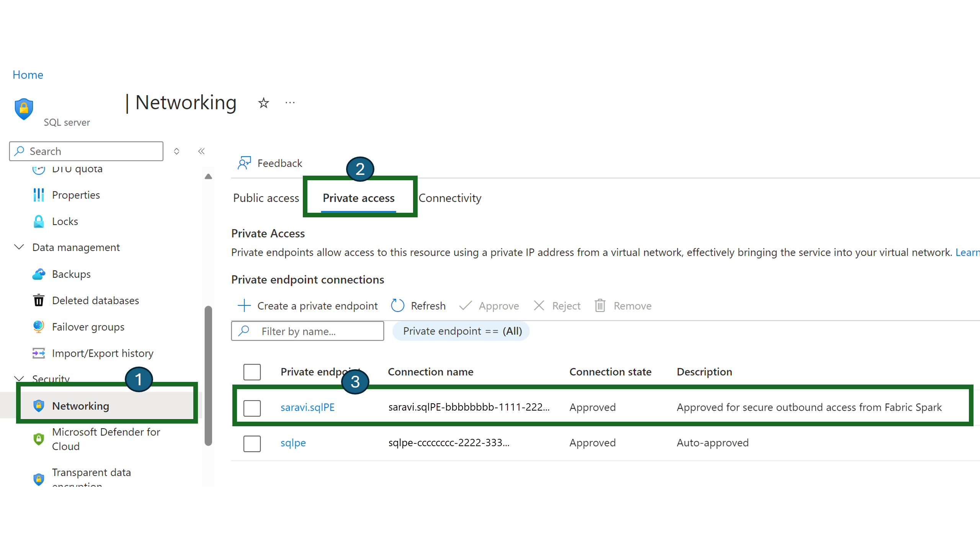
Task: Click the saravi.sqlPE endpoint link
Action: [308, 407]
